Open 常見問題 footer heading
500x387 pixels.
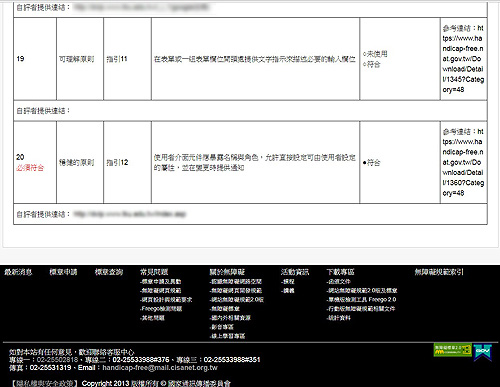pyautogui.click(x=154, y=272)
